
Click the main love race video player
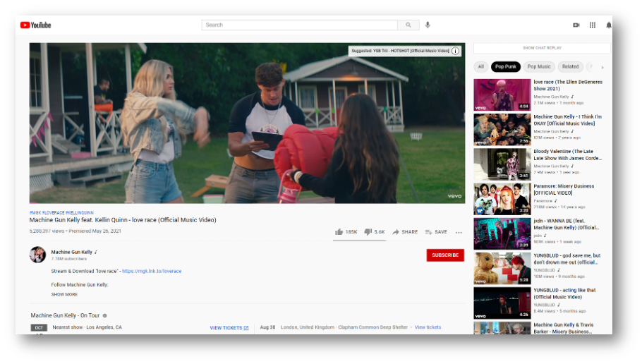point(247,123)
